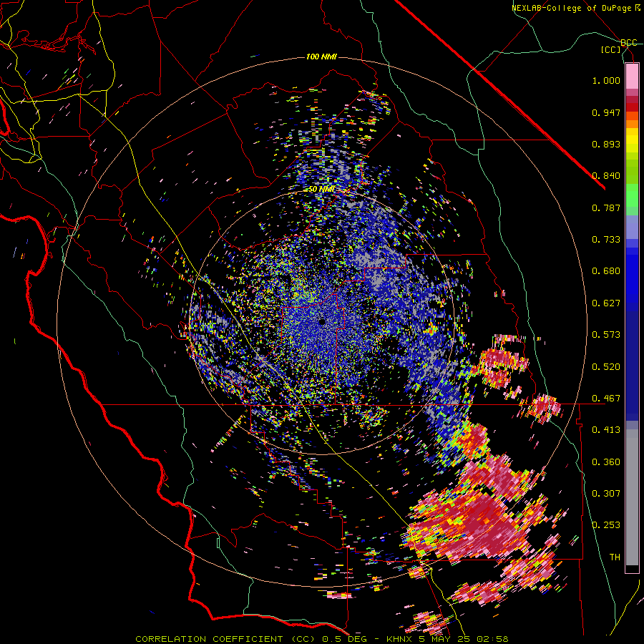
Task: Click the Correlation Coefficient KHNX caption at bottom
Action: (x=322, y=639)
